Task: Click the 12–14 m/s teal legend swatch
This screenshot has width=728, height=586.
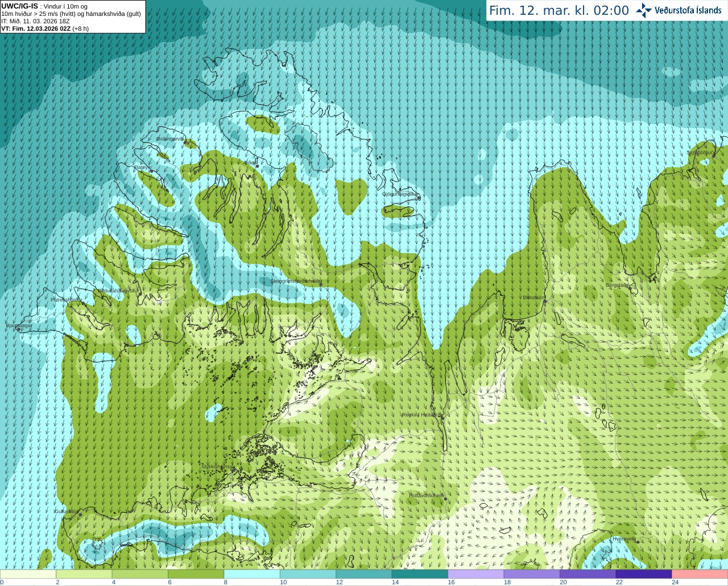Action: tap(364, 573)
